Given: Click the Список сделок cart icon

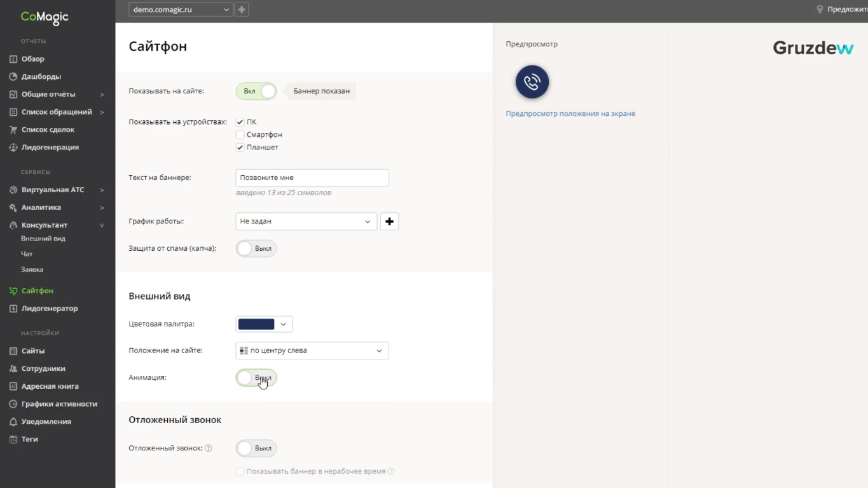Looking at the screenshot, I should pos(13,130).
